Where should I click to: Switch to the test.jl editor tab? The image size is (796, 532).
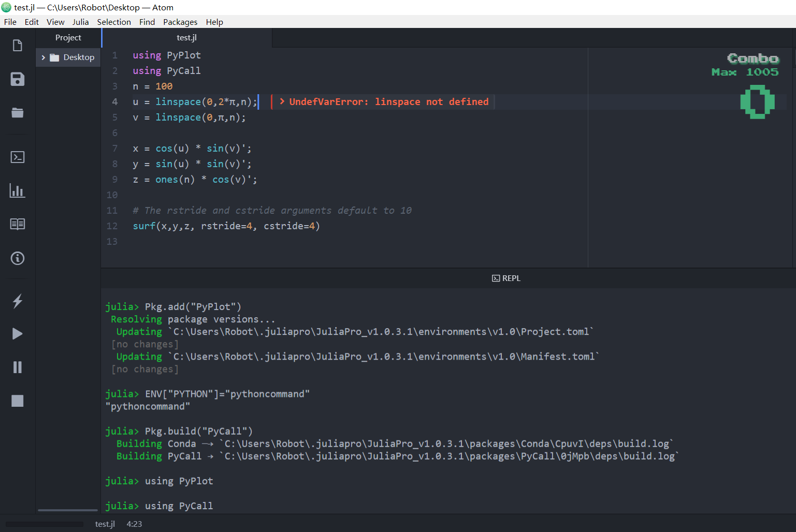click(x=186, y=37)
